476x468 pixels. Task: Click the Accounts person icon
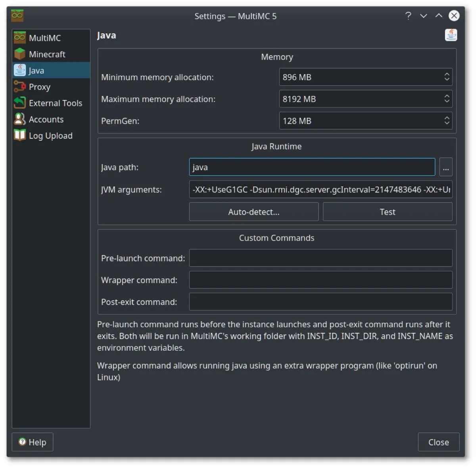coord(20,119)
